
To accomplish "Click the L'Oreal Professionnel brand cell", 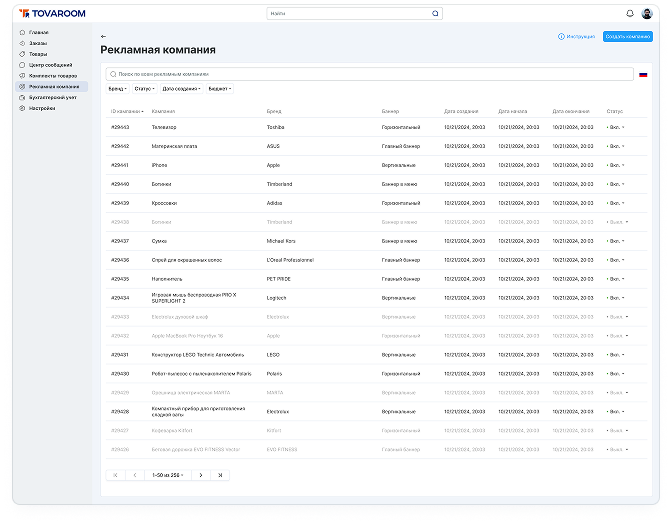I will [x=290, y=260].
